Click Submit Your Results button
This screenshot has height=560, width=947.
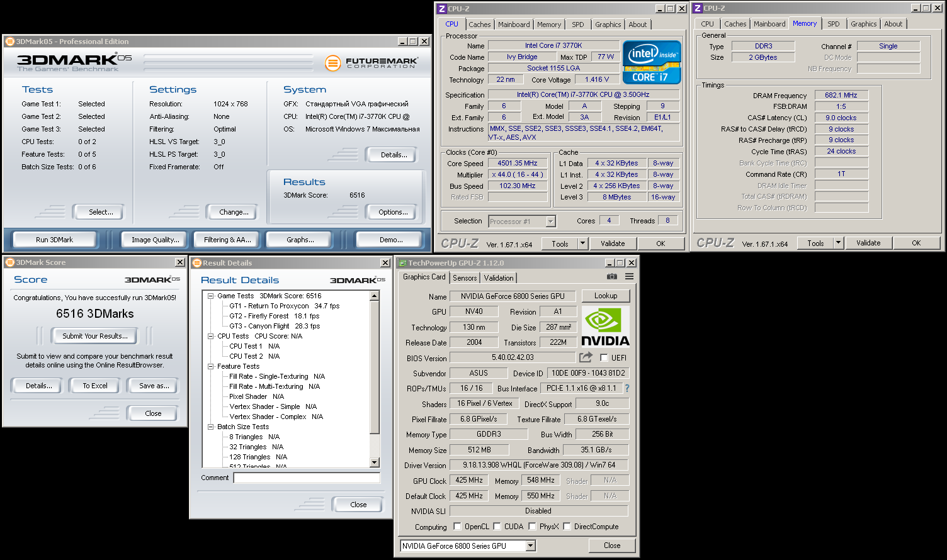pyautogui.click(x=95, y=336)
